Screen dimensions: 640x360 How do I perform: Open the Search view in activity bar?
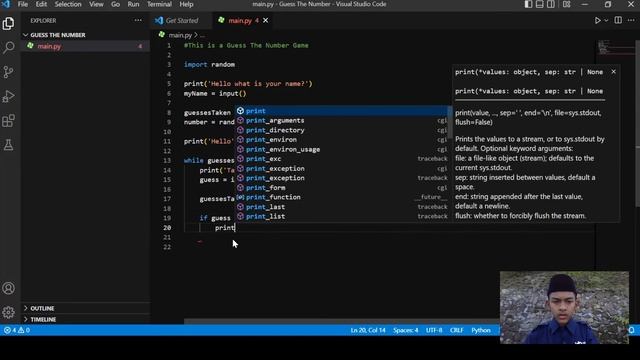(x=8, y=48)
